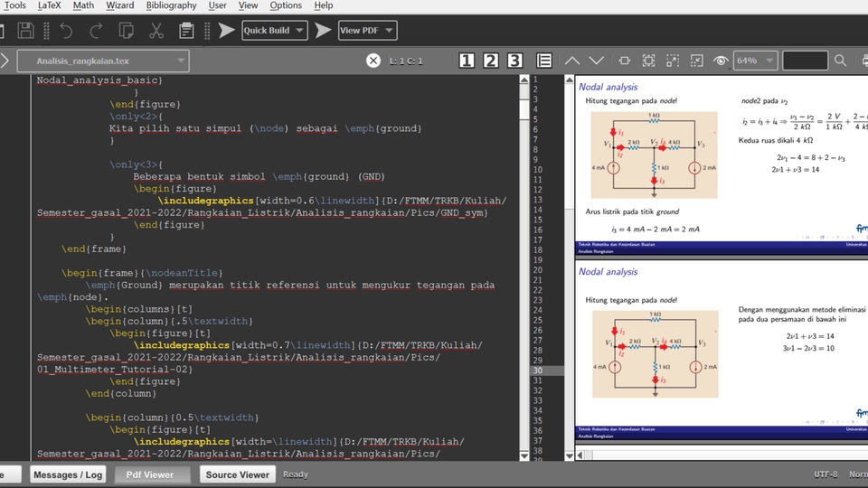Screen dimensions: 868x488
Task: Click first Nodal analysis slide title
Action: [x=608, y=87]
